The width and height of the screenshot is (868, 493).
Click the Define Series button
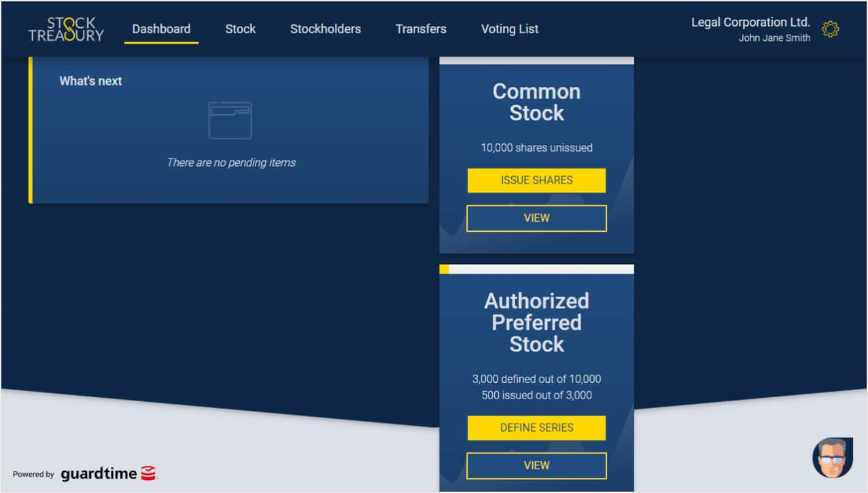(x=536, y=428)
